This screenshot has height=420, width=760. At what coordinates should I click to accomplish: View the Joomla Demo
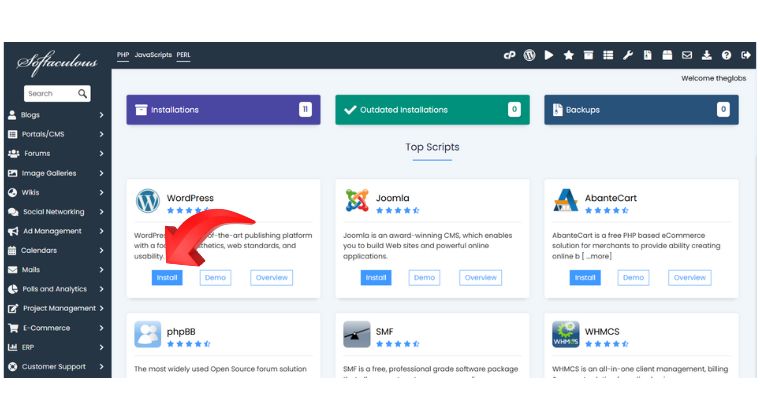[x=424, y=278]
